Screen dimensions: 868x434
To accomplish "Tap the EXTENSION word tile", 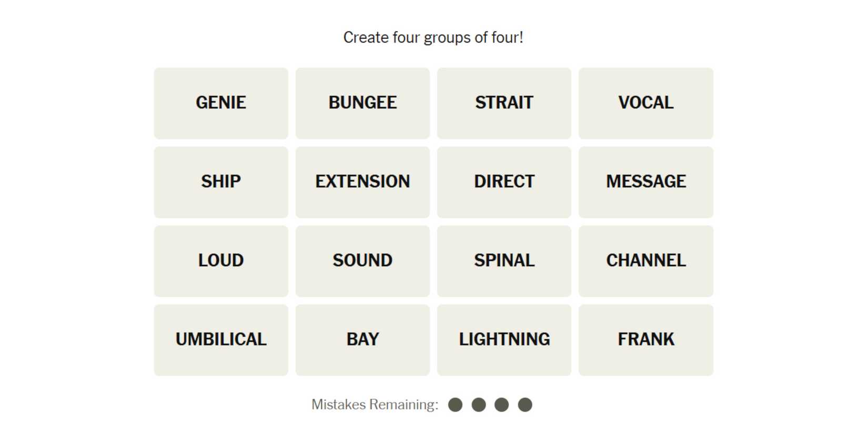I will 362,182.
